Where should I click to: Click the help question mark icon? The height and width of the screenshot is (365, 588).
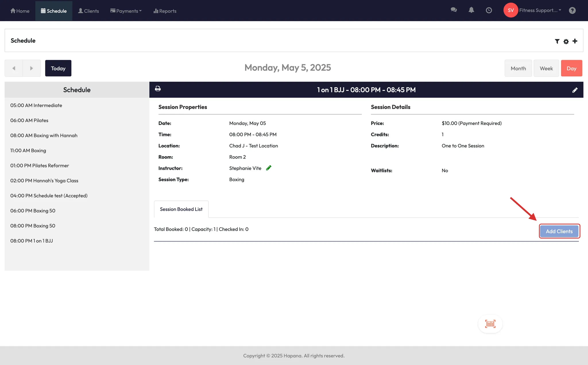click(572, 10)
